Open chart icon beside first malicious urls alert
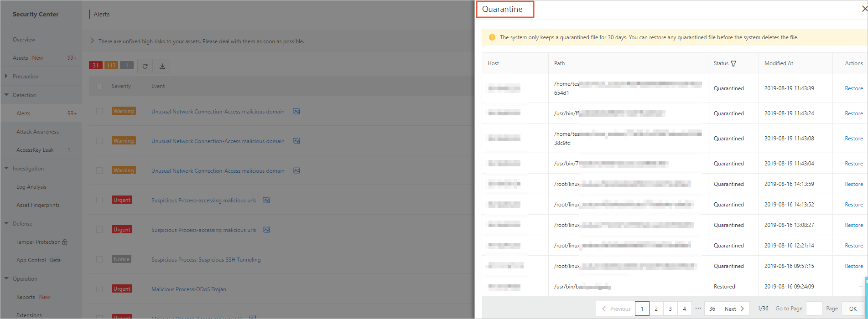868x319 pixels. point(266,200)
